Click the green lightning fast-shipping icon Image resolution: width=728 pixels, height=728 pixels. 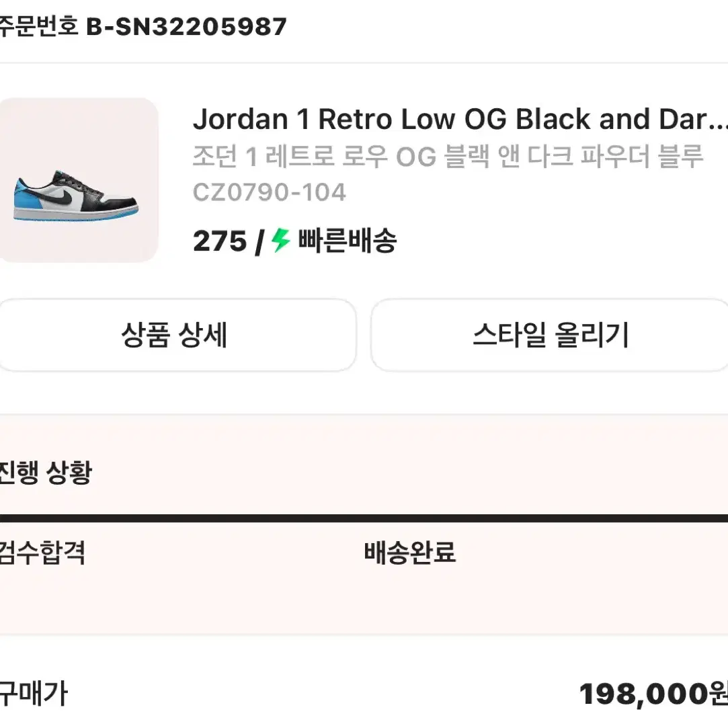[278, 241]
